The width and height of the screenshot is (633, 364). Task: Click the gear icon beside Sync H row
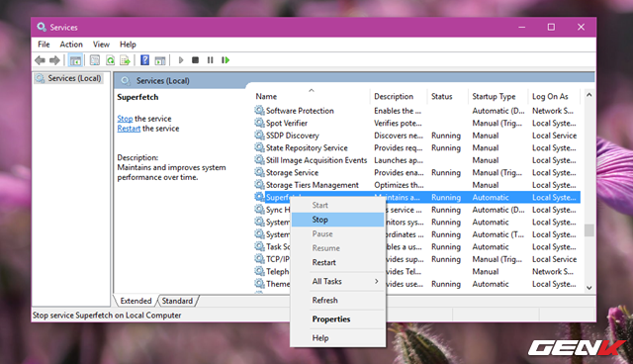(x=259, y=210)
